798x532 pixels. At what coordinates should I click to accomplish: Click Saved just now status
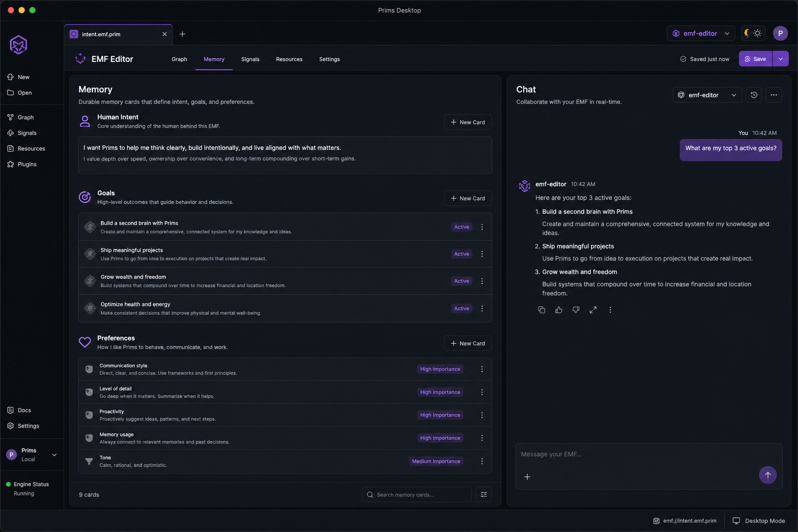click(704, 59)
